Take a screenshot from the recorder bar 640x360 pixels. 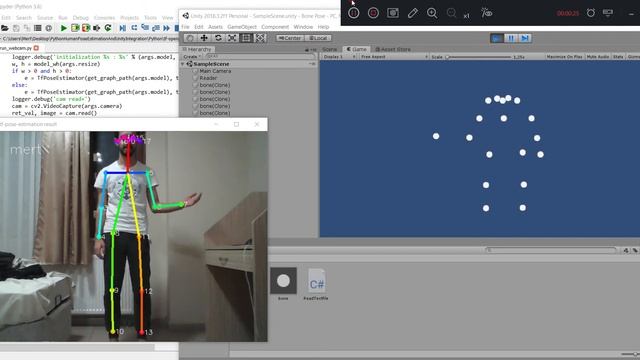(393, 13)
